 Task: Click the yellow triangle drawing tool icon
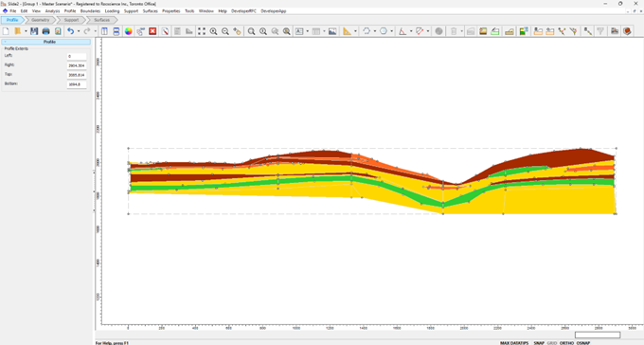[347, 31]
